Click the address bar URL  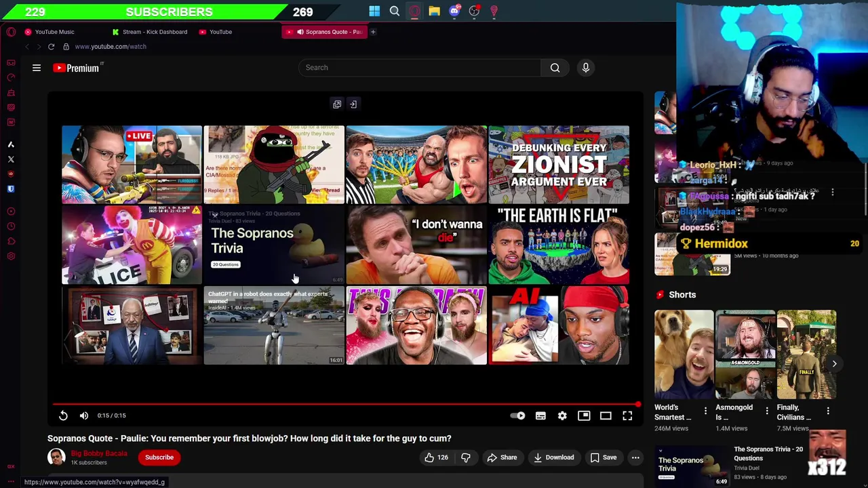point(111,47)
